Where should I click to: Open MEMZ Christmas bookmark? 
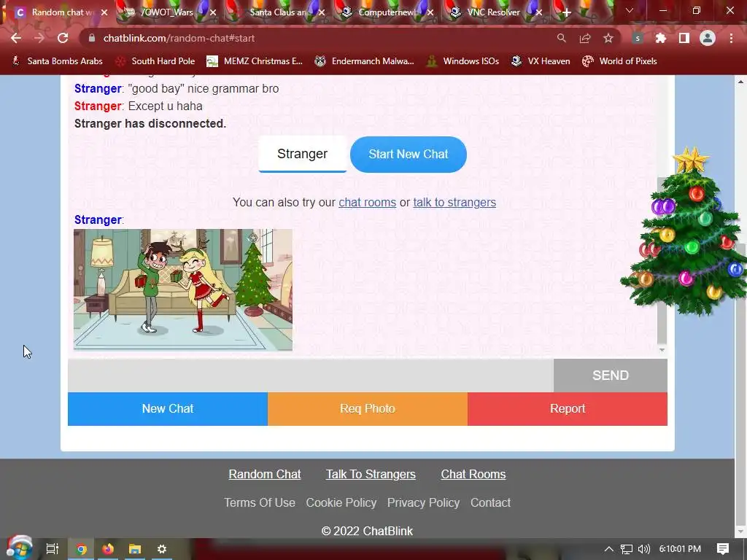click(255, 61)
